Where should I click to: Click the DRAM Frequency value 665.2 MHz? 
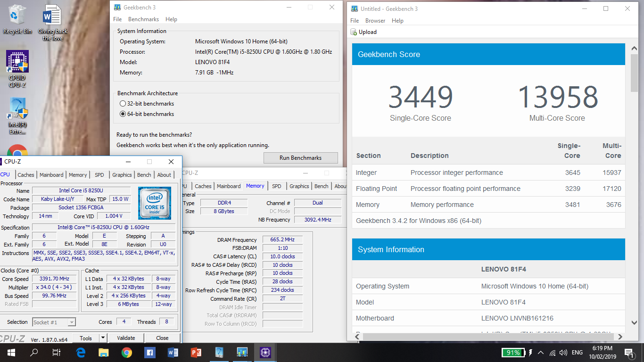point(282,240)
